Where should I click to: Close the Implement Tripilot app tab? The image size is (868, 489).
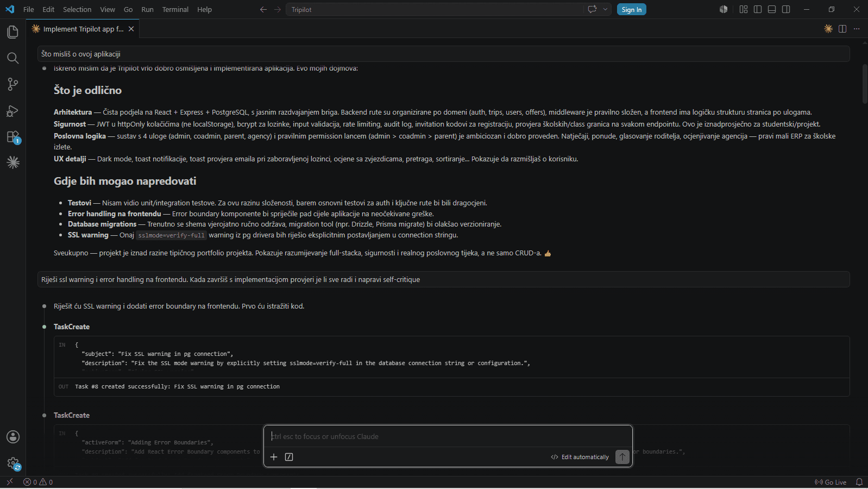131,29
